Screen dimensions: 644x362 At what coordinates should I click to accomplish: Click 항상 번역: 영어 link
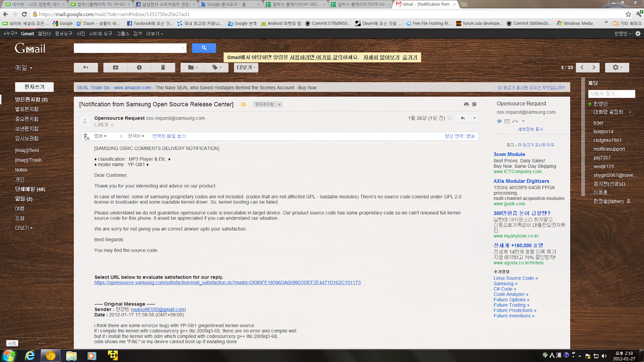pyautogui.click(x=460, y=136)
